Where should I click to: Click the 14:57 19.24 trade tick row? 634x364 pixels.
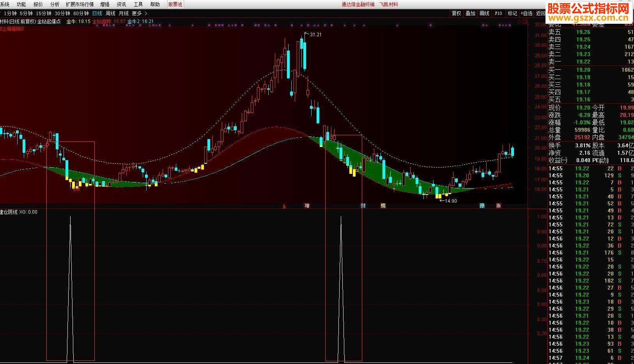coord(591,358)
